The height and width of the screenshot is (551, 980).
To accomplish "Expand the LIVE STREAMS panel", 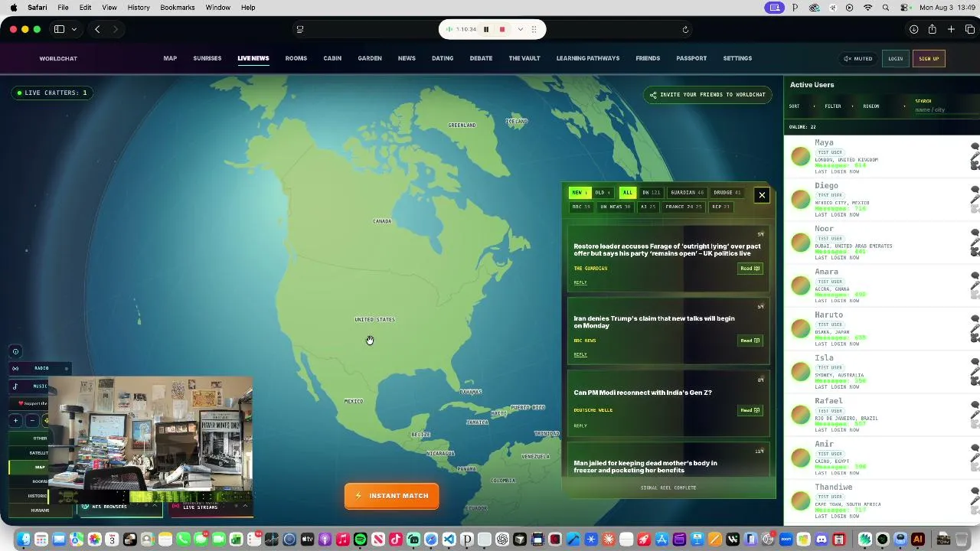I will (x=211, y=507).
